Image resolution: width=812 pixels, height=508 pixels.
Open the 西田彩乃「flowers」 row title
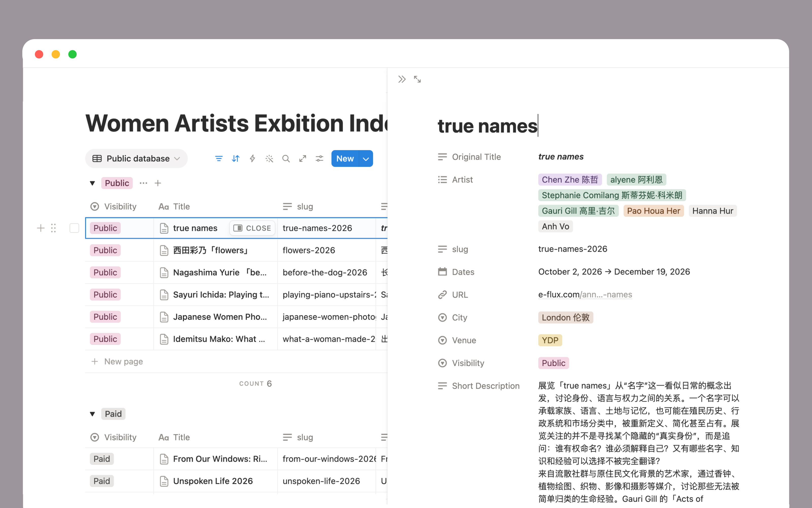211,250
